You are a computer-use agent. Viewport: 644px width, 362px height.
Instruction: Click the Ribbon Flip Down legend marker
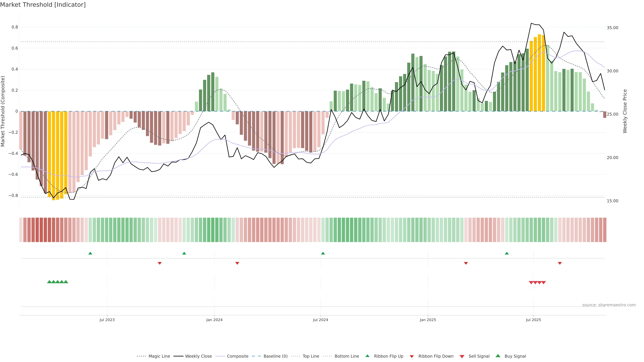click(x=412, y=356)
